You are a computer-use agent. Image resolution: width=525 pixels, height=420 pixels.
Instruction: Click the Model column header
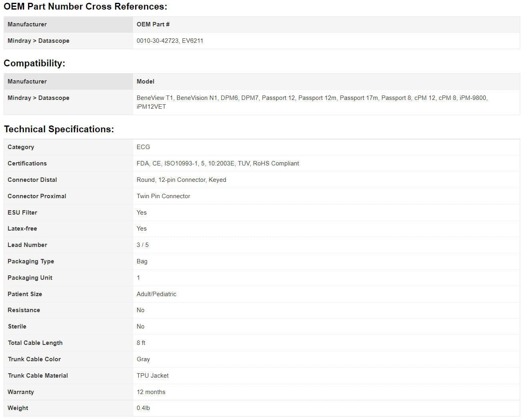coord(146,82)
